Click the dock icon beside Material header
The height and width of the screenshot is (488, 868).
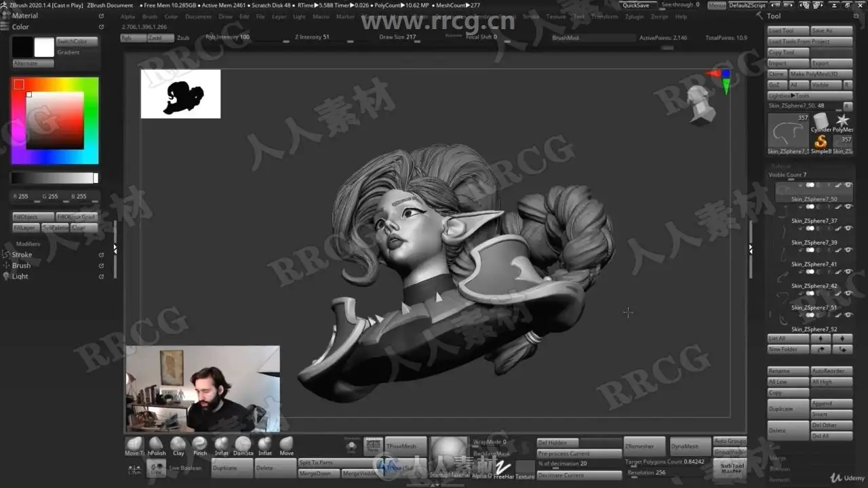pyautogui.click(x=102, y=16)
